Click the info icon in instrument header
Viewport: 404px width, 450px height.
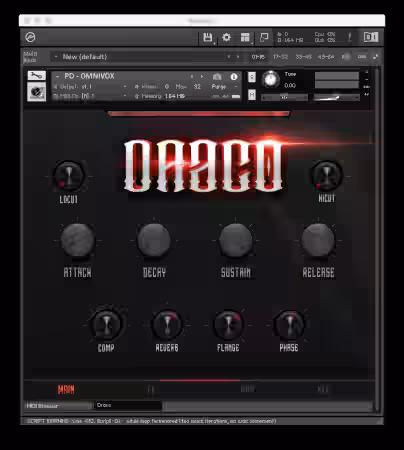(234, 77)
